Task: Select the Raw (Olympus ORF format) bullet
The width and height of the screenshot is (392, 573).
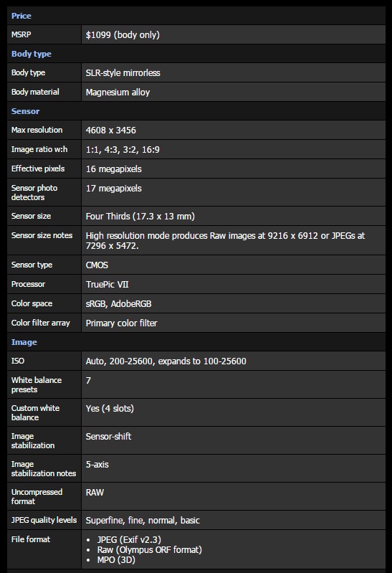Action: pos(150,549)
